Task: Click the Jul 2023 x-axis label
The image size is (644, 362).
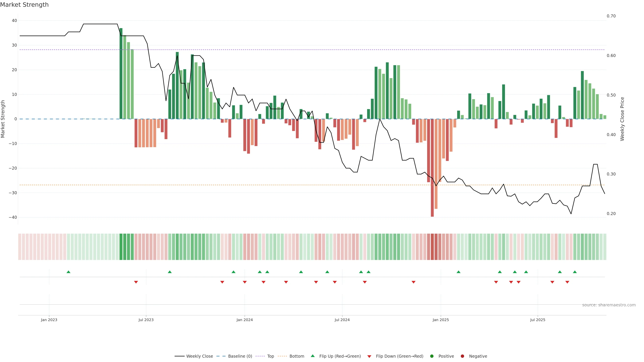Action: (x=146, y=320)
